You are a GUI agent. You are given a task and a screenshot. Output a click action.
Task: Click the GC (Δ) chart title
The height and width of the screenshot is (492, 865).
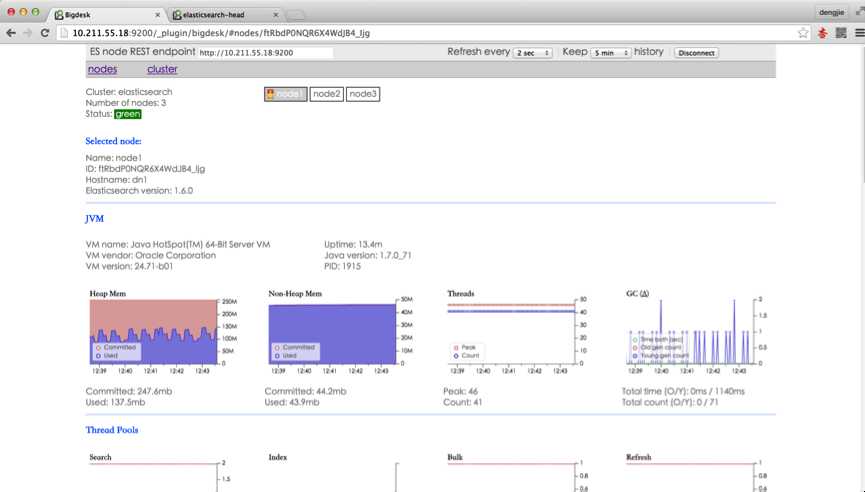pos(637,293)
